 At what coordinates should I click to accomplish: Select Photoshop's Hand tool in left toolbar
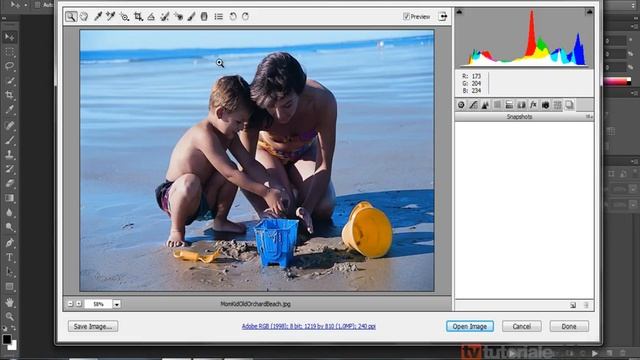(10, 302)
